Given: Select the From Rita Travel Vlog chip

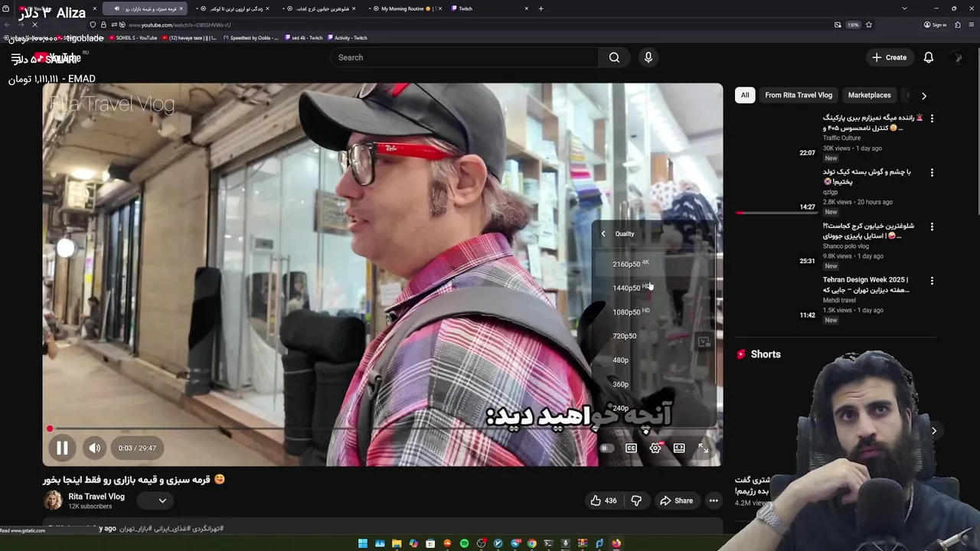Looking at the screenshot, I should coord(798,95).
